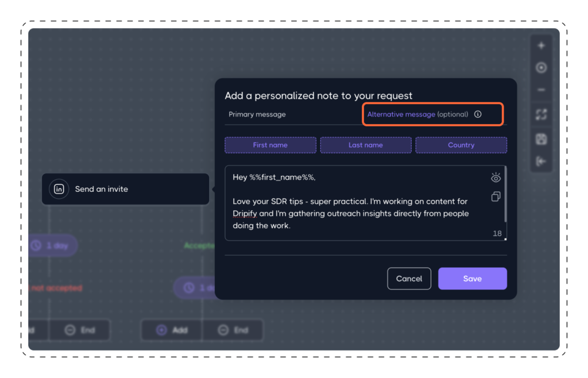Click the center view target icon
Screen dimensions: 588x378
click(540, 68)
